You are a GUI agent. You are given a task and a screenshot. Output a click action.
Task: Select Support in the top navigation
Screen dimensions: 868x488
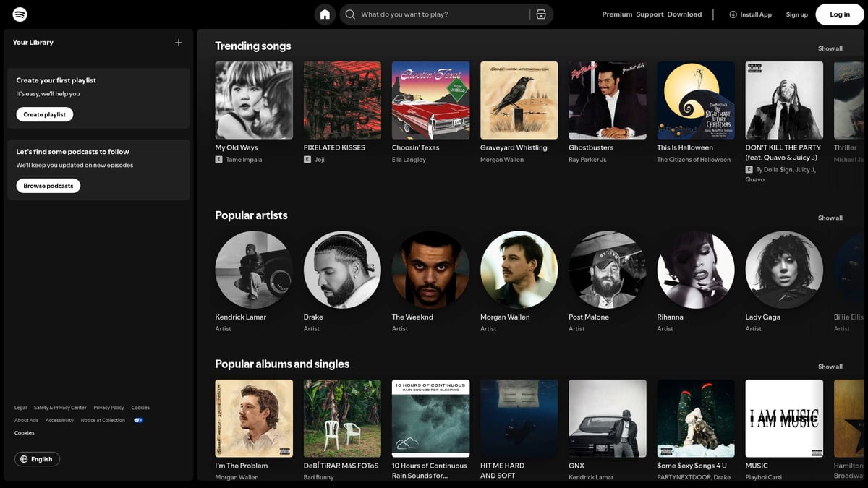(649, 14)
